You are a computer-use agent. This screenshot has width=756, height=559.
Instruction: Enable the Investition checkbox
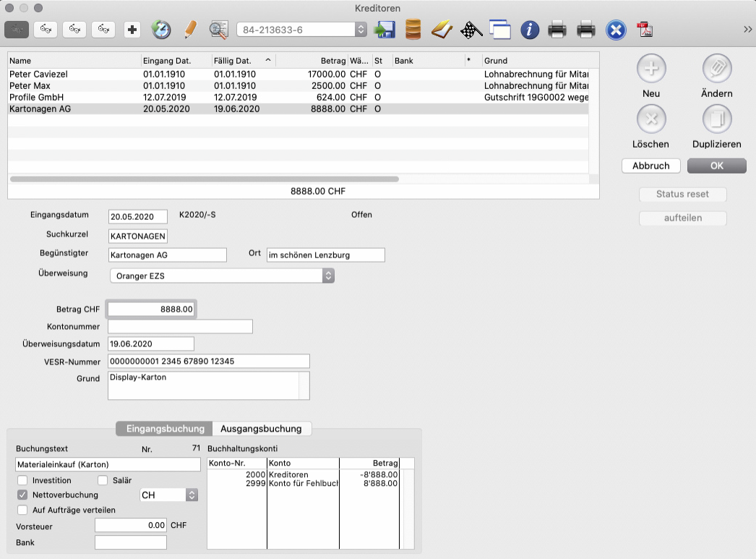click(x=23, y=480)
